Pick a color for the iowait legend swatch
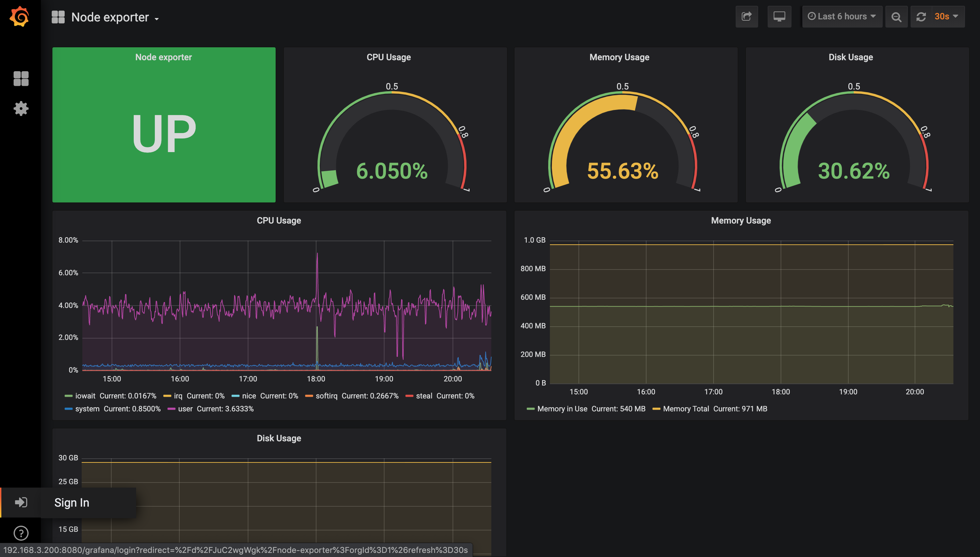Screen dimensions: 980x557 [x=69, y=396]
